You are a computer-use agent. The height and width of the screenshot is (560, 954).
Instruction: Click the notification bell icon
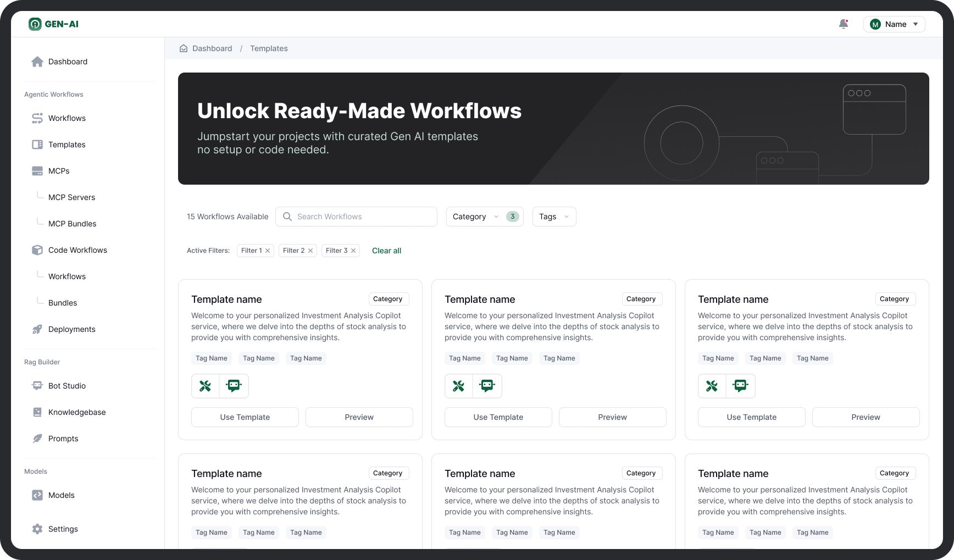[844, 24]
